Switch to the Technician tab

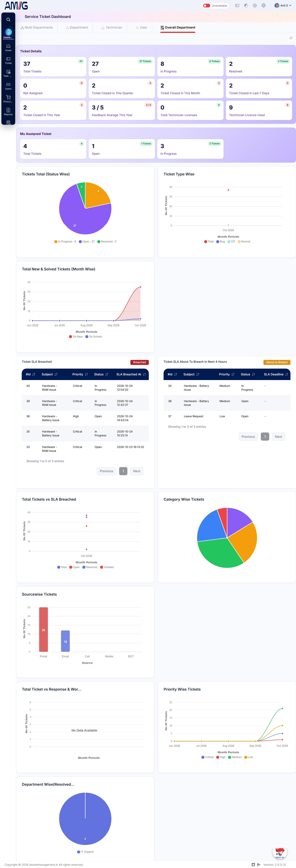(x=112, y=28)
